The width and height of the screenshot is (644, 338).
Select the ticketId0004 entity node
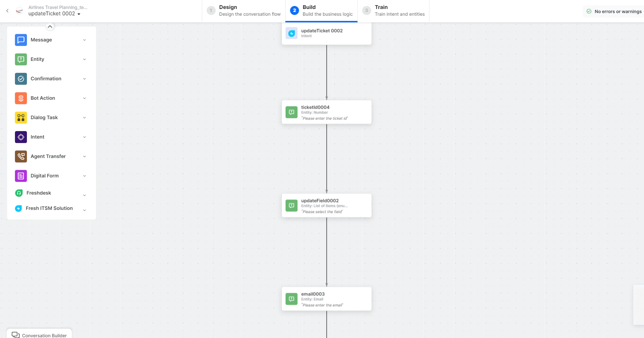(326, 112)
